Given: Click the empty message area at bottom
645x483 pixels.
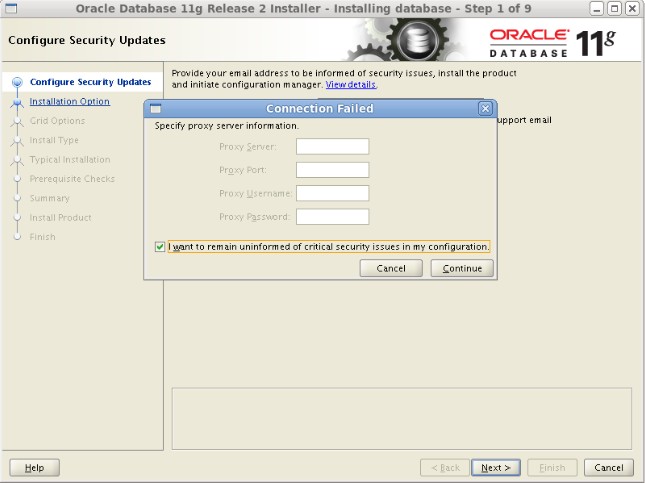Looking at the screenshot, I should tap(401, 418).
